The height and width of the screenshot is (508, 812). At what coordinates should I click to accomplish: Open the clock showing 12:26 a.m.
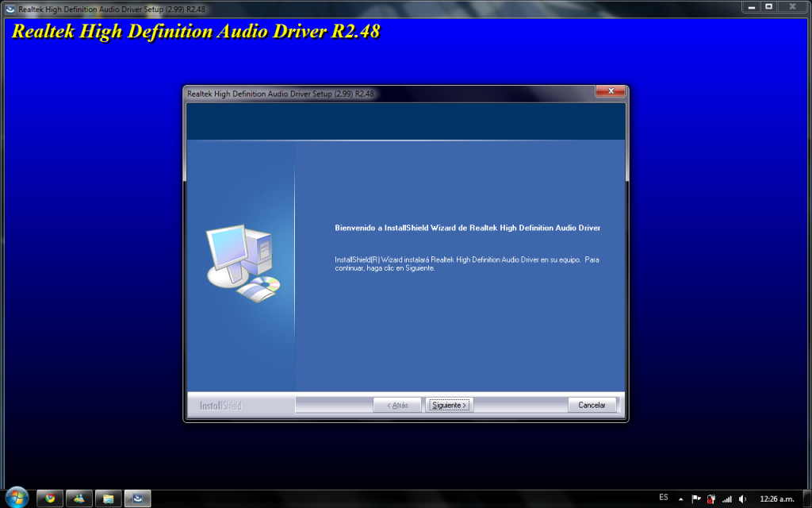777,499
